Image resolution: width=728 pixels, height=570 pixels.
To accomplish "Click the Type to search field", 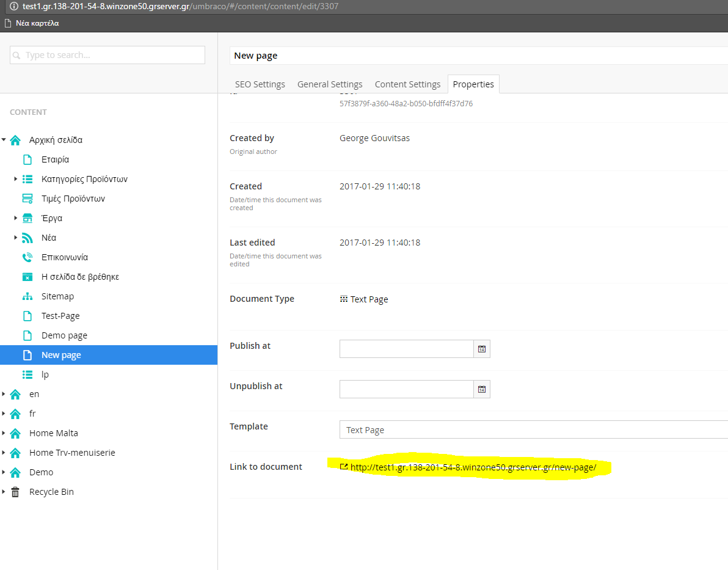I will (x=107, y=55).
